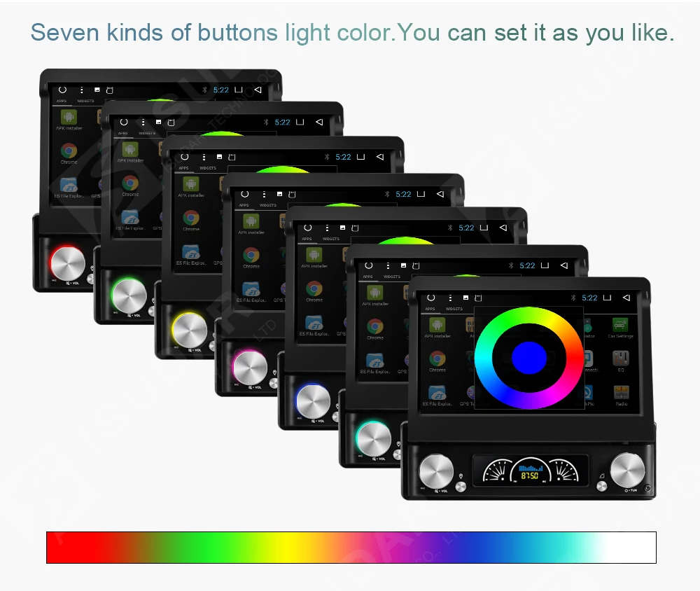Image resolution: width=700 pixels, height=591 pixels.
Task: Open APK installer on the front unit
Action: (437, 328)
